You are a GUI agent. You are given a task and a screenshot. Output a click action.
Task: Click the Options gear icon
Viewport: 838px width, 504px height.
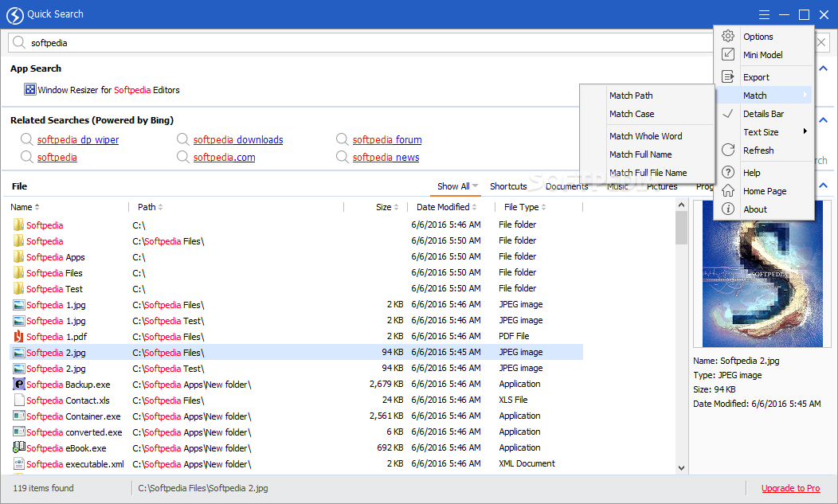point(728,36)
